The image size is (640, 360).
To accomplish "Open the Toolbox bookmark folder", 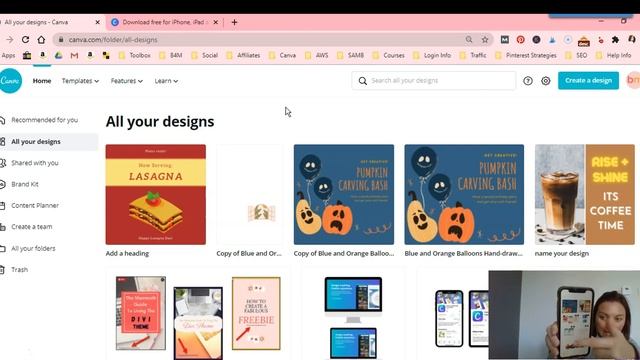I will click(x=135, y=55).
